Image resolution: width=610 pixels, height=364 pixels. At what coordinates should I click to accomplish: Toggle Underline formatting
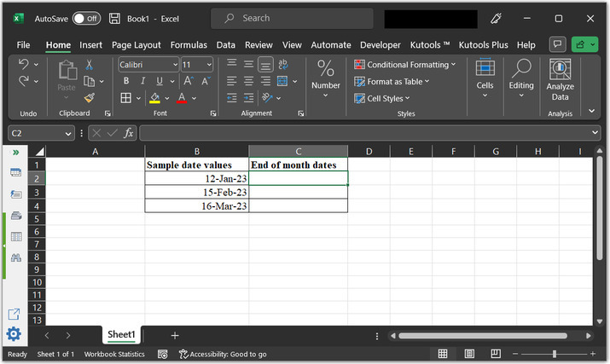(x=160, y=81)
